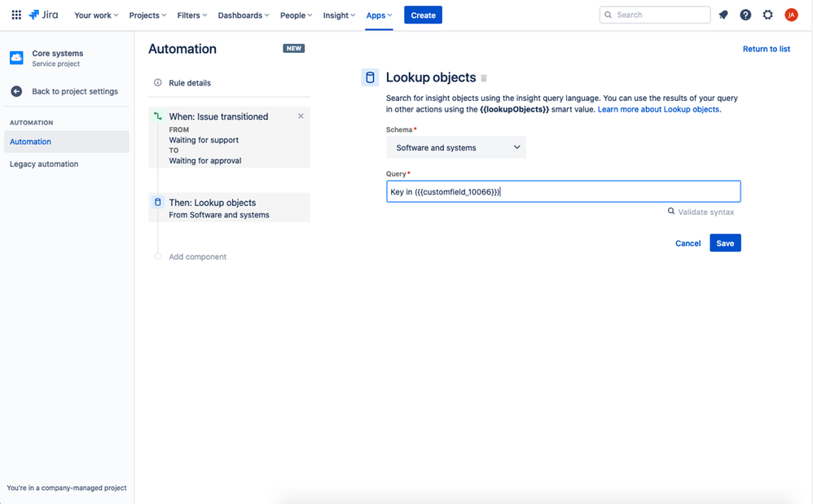Viewport: 813px width, 504px height.
Task: Click the Issue transitioned trigger icon
Action: click(157, 116)
